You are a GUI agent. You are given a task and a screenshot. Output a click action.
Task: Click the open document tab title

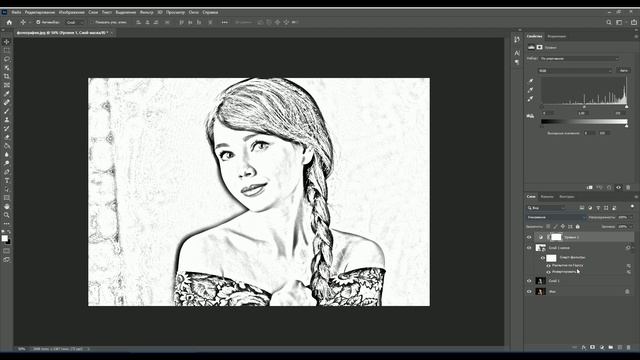62,33
